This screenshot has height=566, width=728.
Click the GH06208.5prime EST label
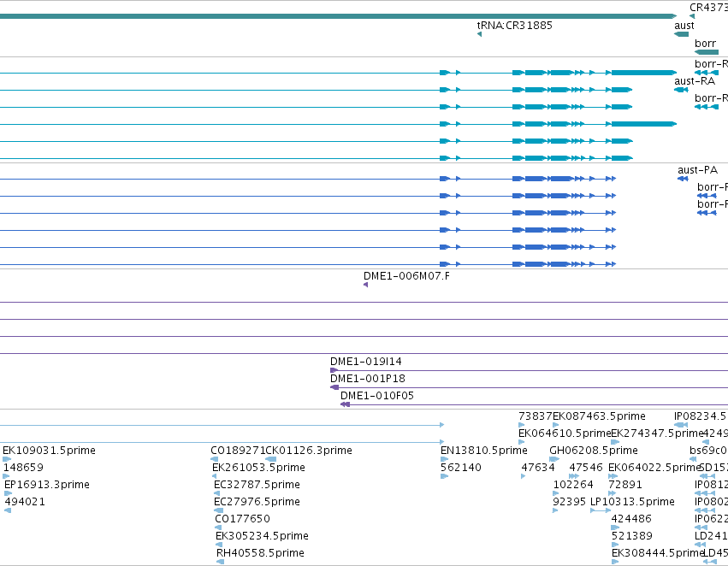click(x=594, y=451)
